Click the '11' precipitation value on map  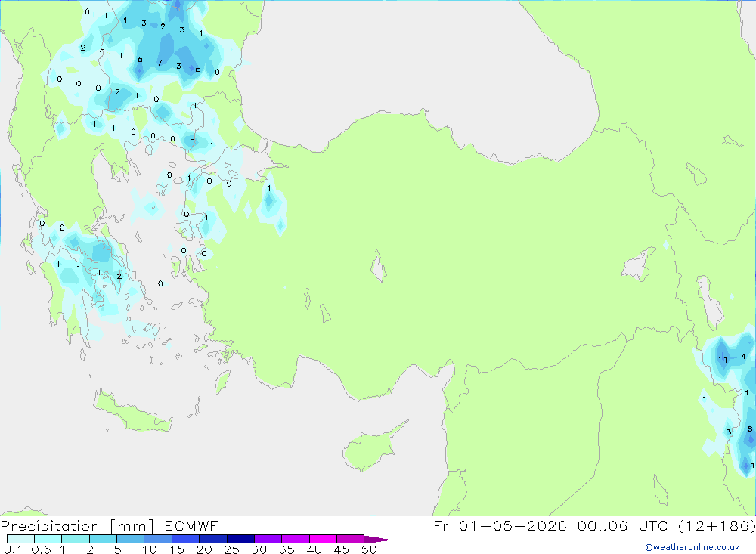[x=722, y=360]
